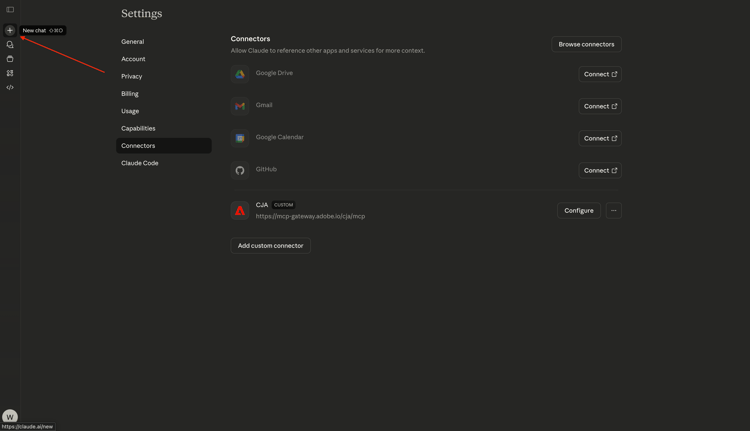Toggle the sidebar panel icon

point(10,10)
